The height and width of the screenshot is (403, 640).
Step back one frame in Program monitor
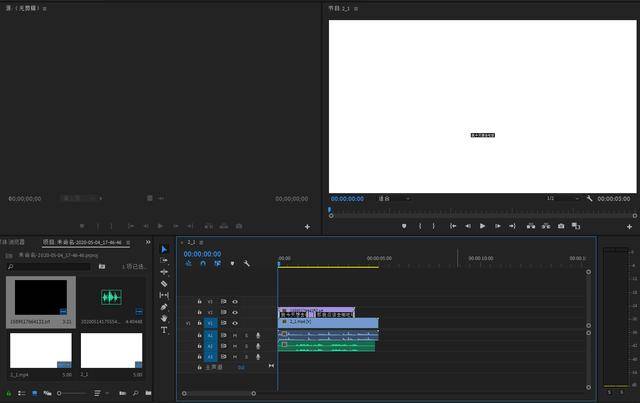point(468,226)
